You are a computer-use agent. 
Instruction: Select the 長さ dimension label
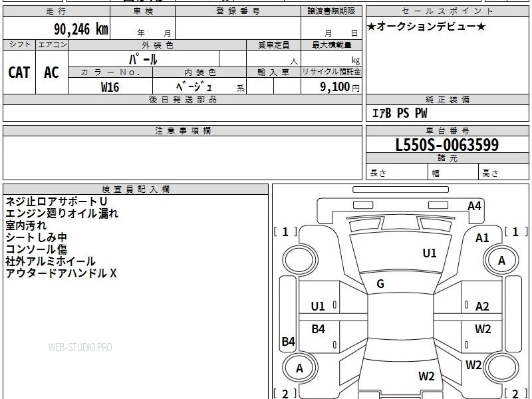[x=378, y=173]
